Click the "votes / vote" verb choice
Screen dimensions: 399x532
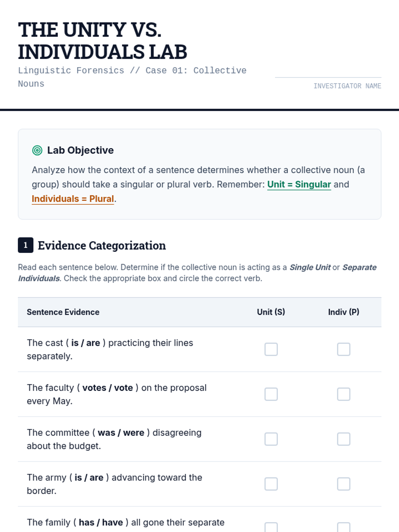click(x=107, y=388)
